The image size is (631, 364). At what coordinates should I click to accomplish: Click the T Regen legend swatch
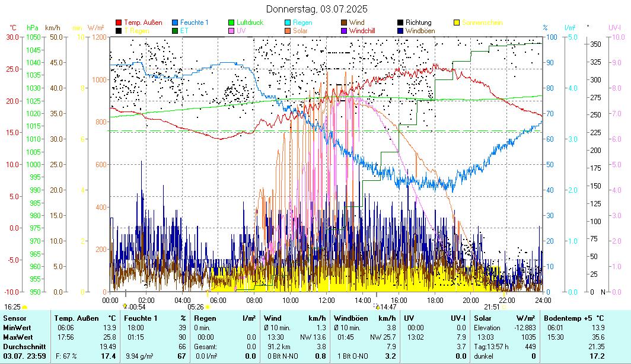tap(119, 31)
